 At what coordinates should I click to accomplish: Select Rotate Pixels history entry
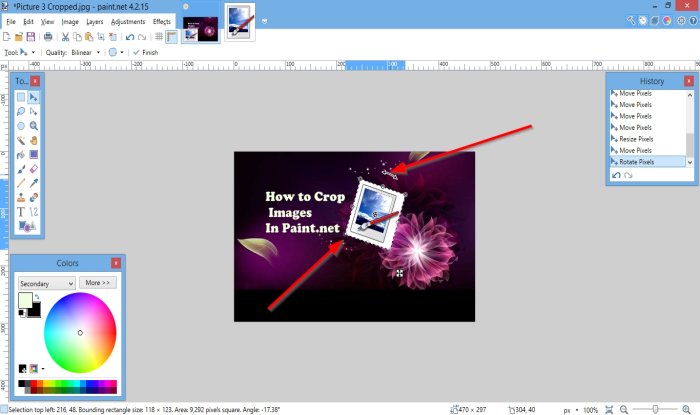(x=647, y=162)
